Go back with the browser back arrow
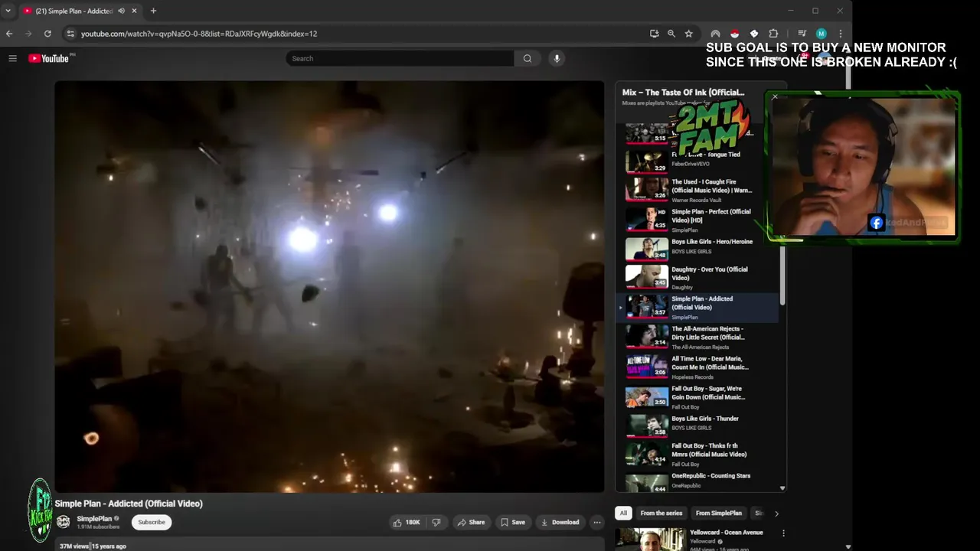 (9, 34)
